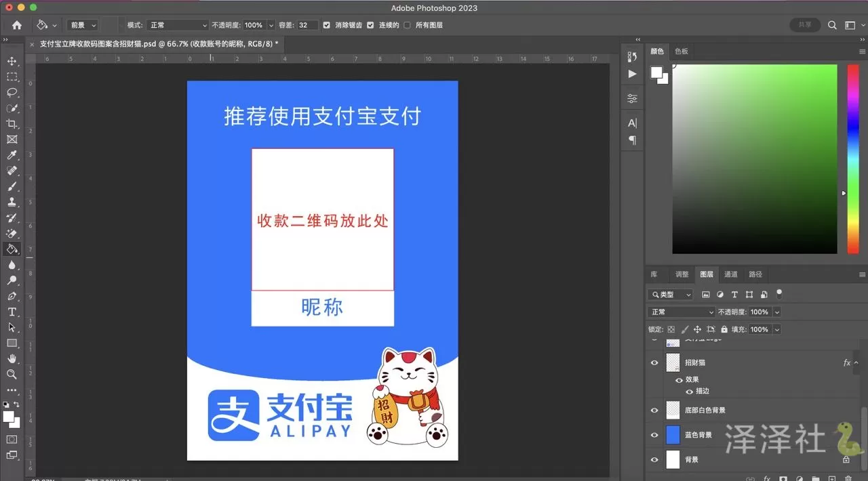Select the Crop tool

(12, 124)
